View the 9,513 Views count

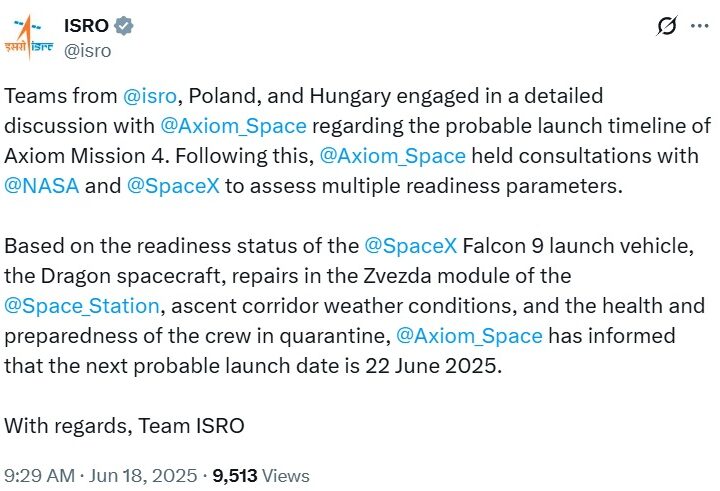[x=261, y=475]
